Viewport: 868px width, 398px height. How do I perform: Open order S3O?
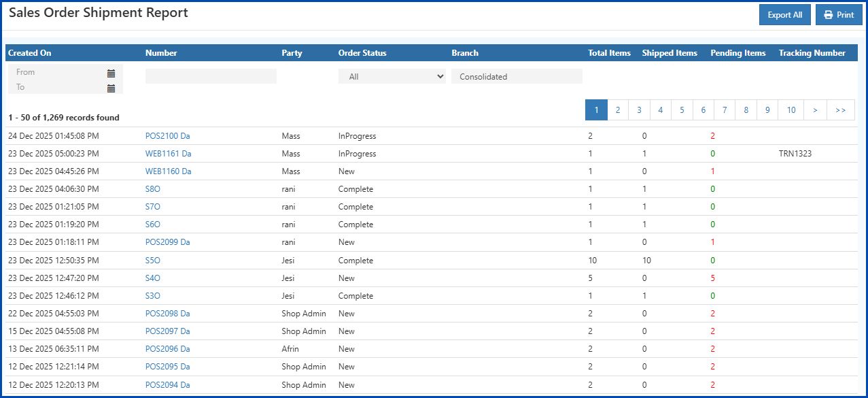151,295
